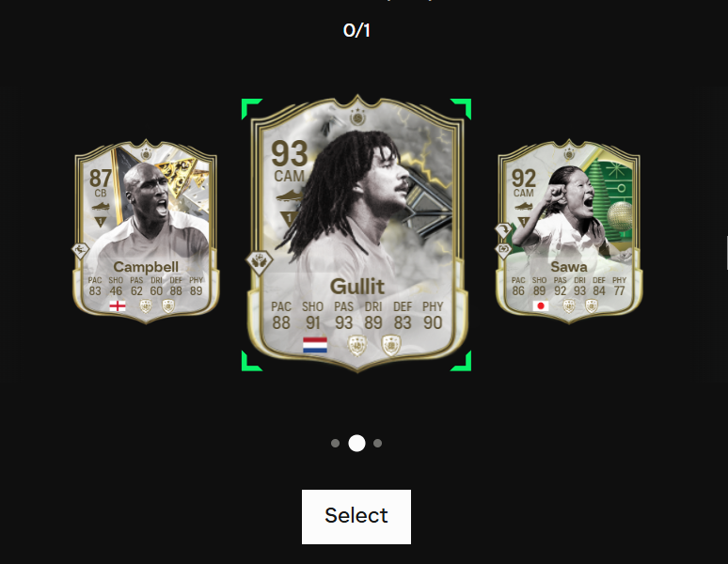This screenshot has height=564, width=728.
Task: Click the Japan flag on Sawa card
Action: (541, 305)
